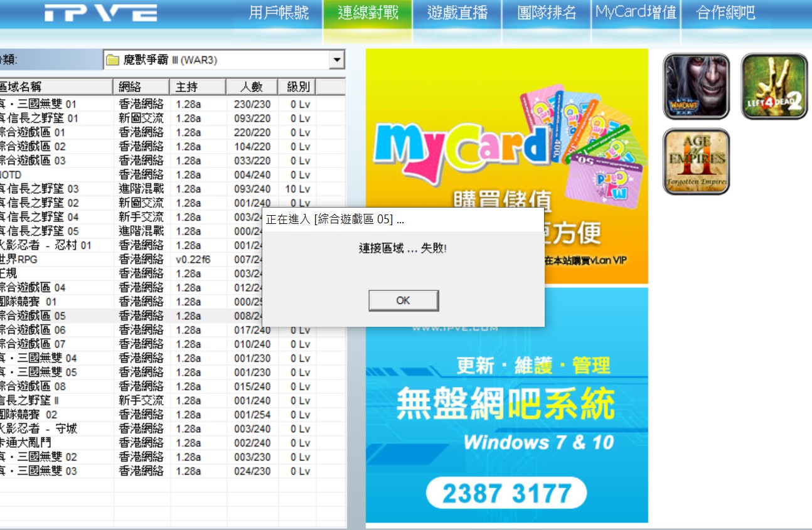Select the 正規 room row
The width and height of the screenshot is (812, 530).
(131, 273)
